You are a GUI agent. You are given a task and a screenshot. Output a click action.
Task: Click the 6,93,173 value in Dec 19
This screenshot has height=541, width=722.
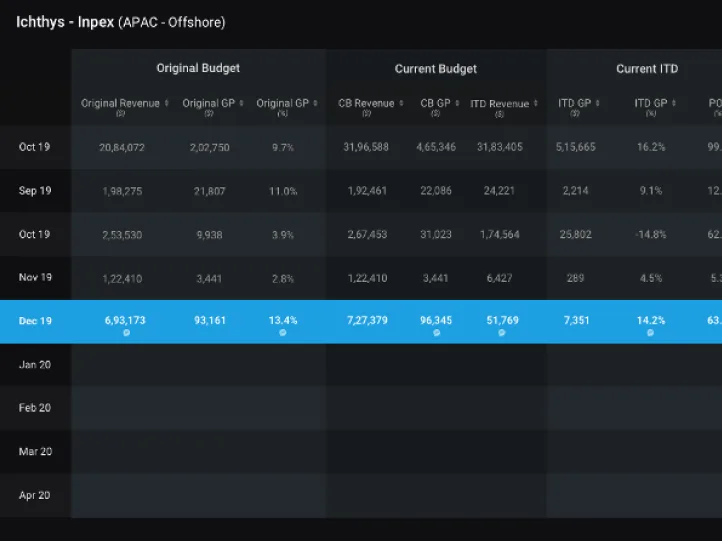click(x=125, y=320)
